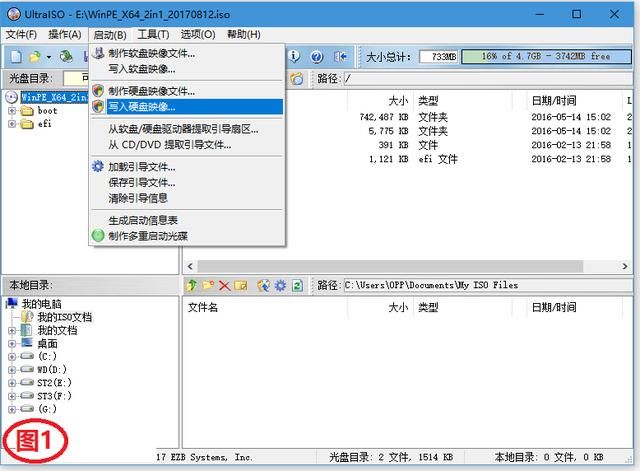
Task: Open the 操作(A) menu
Action: [64, 34]
